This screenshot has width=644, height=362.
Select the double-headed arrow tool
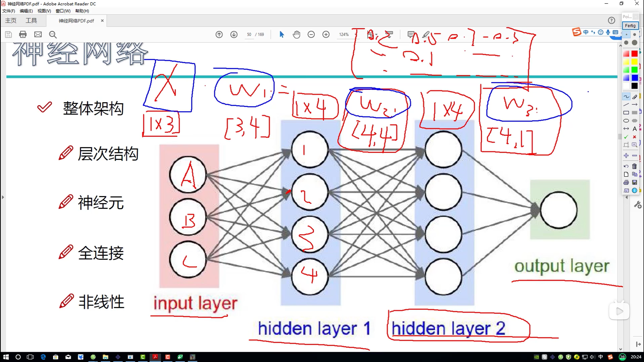(x=626, y=129)
